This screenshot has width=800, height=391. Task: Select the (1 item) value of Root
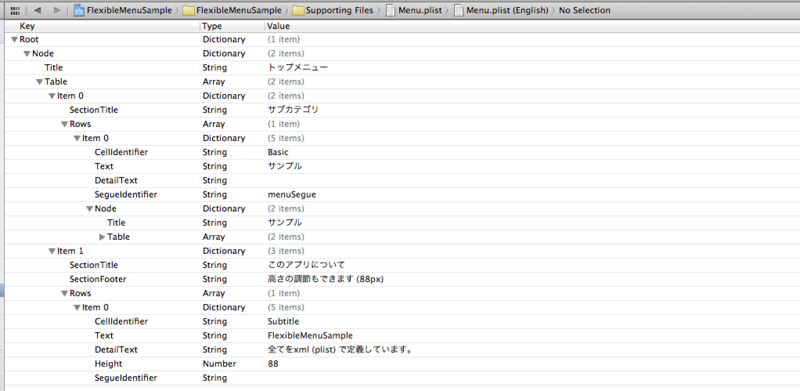(284, 39)
